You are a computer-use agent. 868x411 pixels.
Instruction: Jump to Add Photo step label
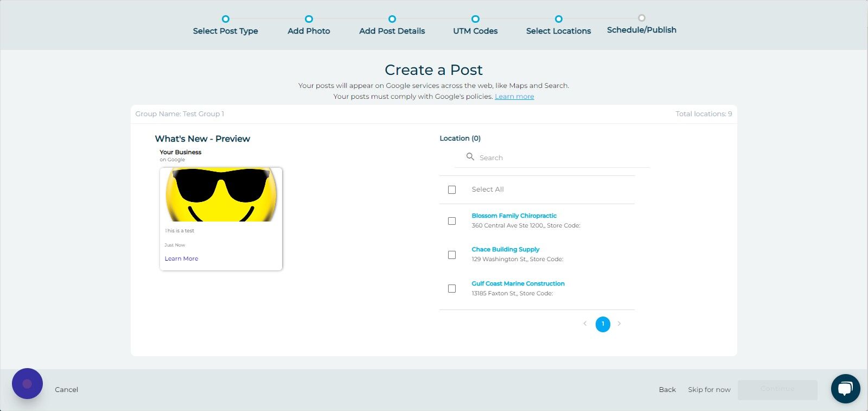309,31
